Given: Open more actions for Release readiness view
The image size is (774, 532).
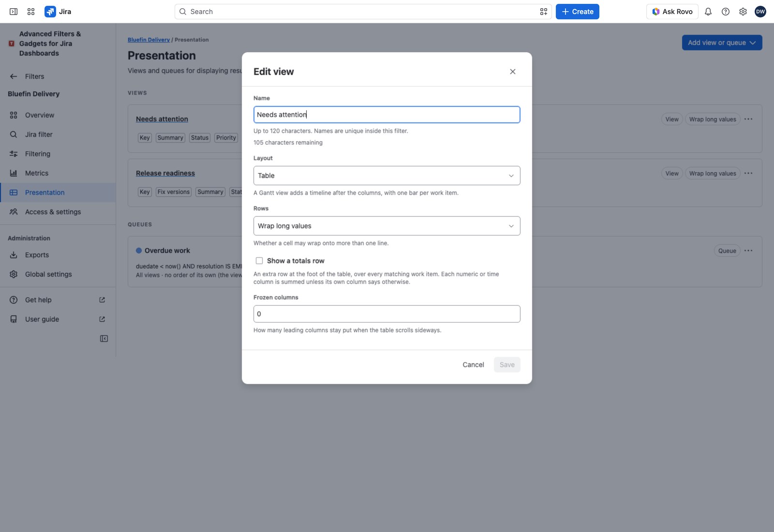Looking at the screenshot, I should click(748, 173).
